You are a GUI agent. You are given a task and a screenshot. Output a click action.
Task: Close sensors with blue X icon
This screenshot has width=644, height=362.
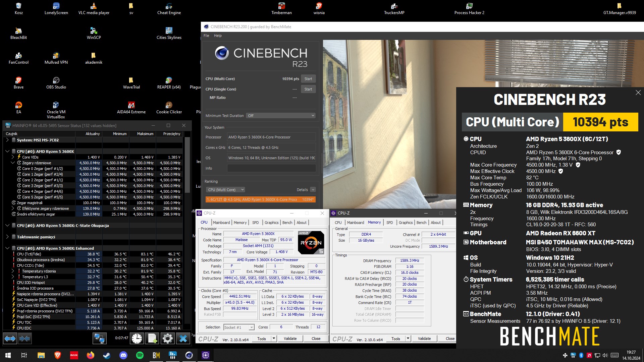(x=183, y=339)
